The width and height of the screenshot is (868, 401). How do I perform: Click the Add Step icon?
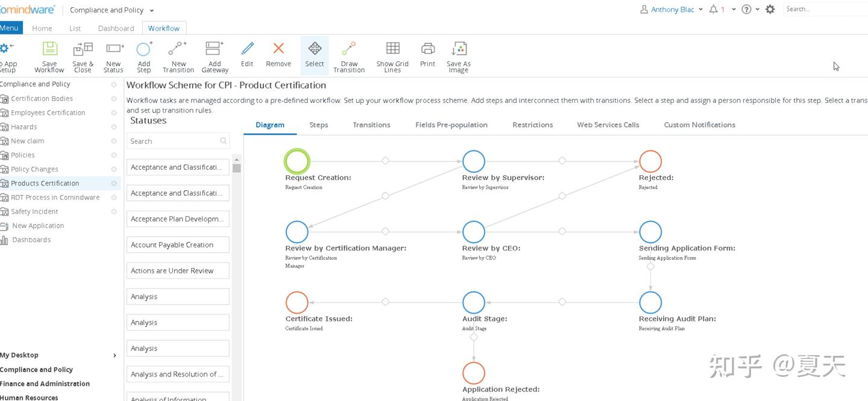pos(144,49)
